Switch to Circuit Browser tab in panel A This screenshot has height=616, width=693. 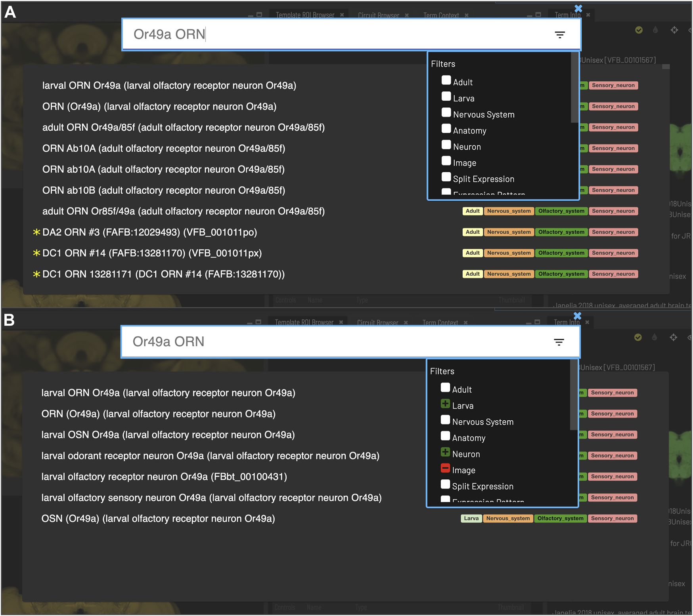(378, 15)
